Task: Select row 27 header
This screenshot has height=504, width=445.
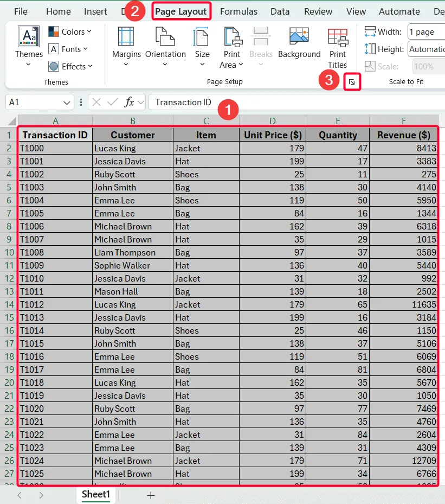Action: coord(9,474)
